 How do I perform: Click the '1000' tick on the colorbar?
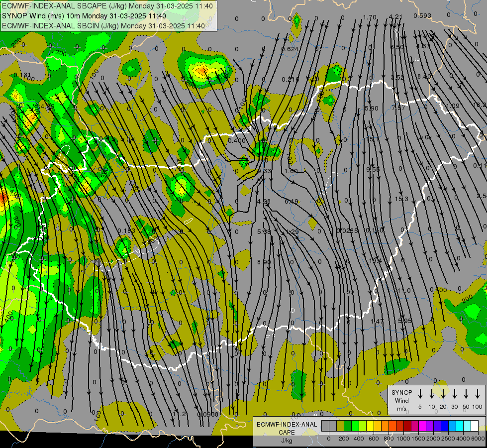click(403, 439)
